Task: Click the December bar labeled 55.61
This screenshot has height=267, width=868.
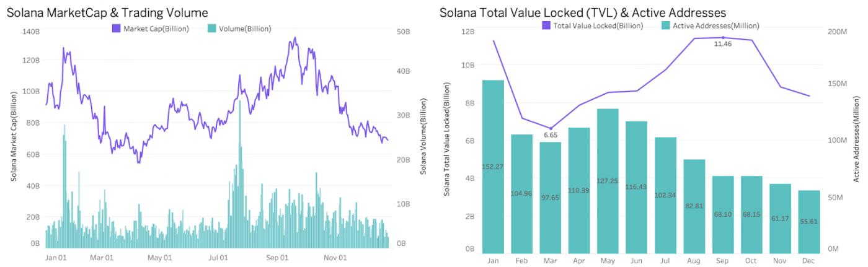Action: click(x=810, y=222)
